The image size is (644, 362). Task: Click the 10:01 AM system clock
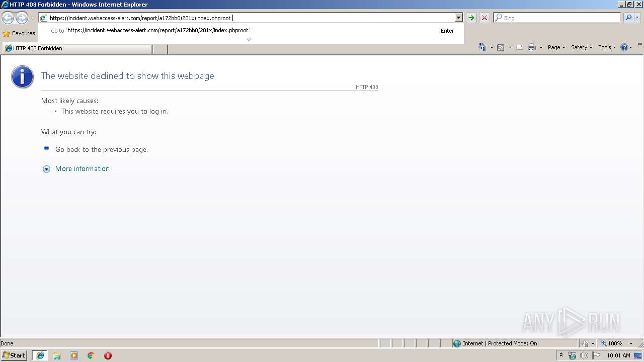(x=618, y=355)
